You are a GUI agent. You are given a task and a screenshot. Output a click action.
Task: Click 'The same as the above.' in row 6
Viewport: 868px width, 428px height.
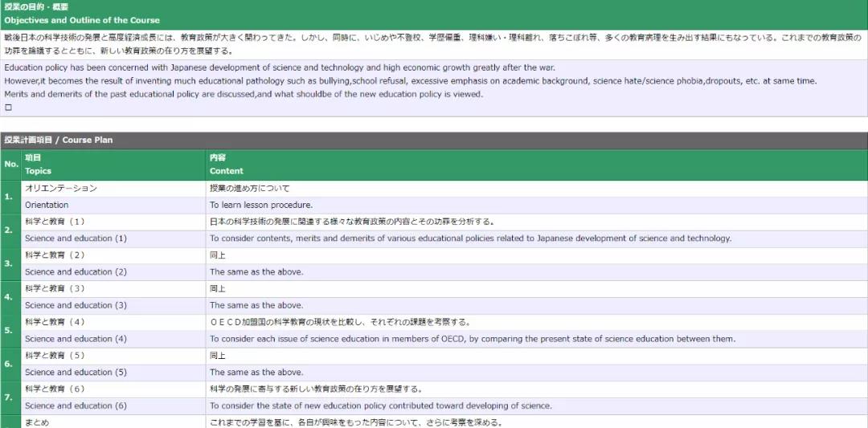(536, 372)
